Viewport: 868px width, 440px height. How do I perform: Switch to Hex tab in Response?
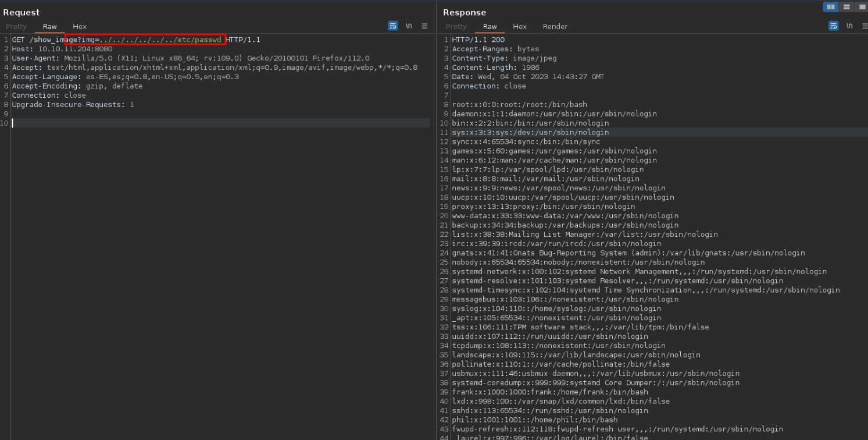[520, 27]
